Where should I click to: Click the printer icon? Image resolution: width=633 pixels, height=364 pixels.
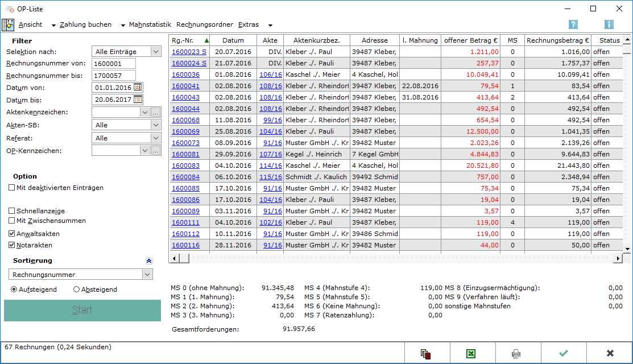point(516,354)
